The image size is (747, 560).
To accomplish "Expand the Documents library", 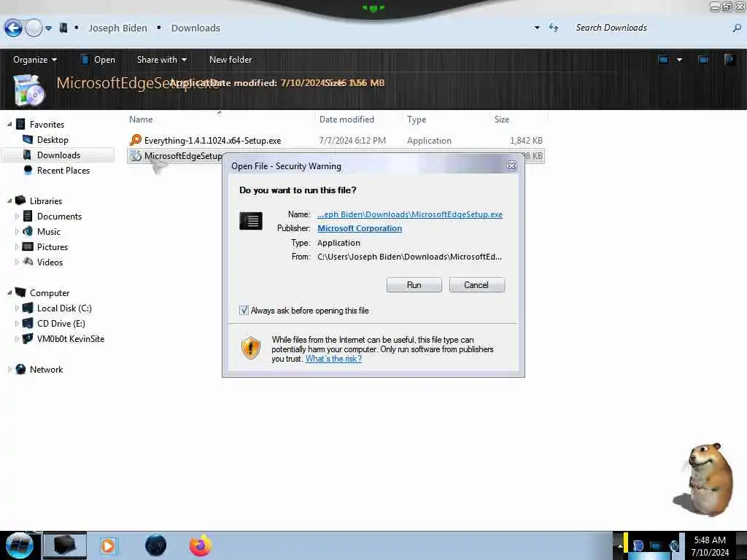I will (18, 216).
